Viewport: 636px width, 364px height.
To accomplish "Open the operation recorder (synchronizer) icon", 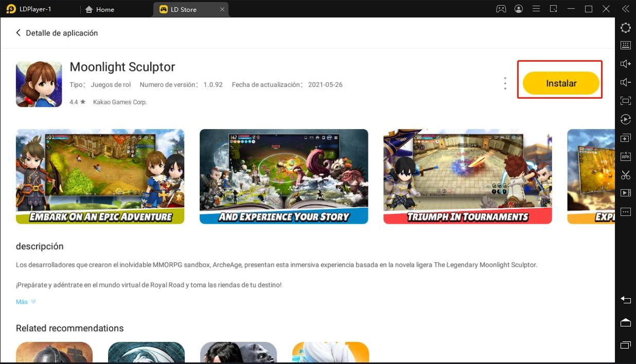I will pyautogui.click(x=626, y=119).
